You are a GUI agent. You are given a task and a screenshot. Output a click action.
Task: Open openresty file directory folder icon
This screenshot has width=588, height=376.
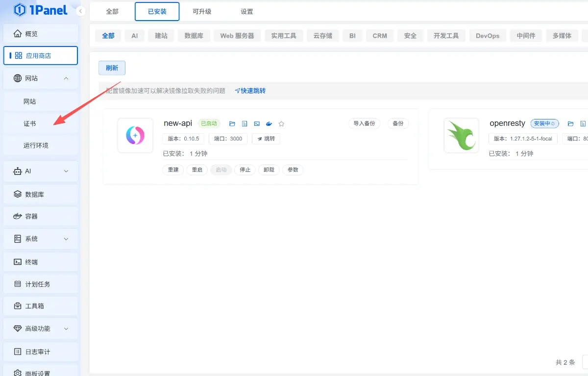coord(570,123)
